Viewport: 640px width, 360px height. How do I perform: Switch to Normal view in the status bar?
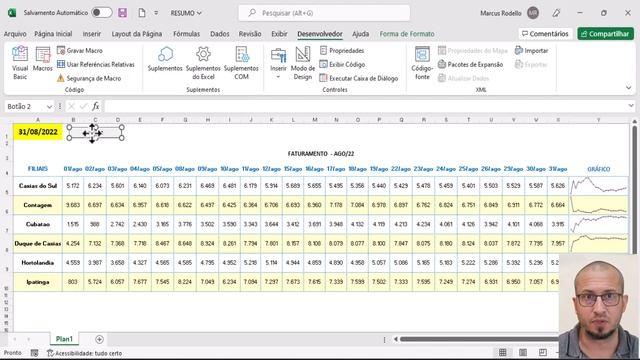(x=502, y=352)
